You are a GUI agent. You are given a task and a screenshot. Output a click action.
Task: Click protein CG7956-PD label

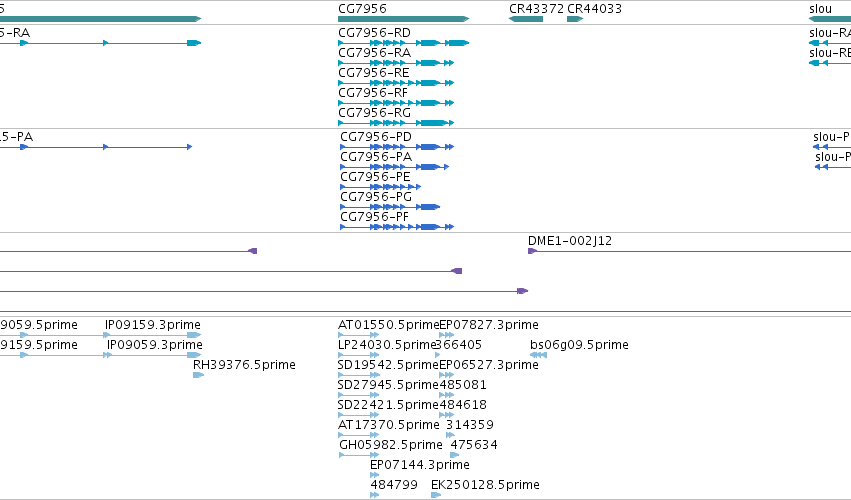[x=376, y=137]
